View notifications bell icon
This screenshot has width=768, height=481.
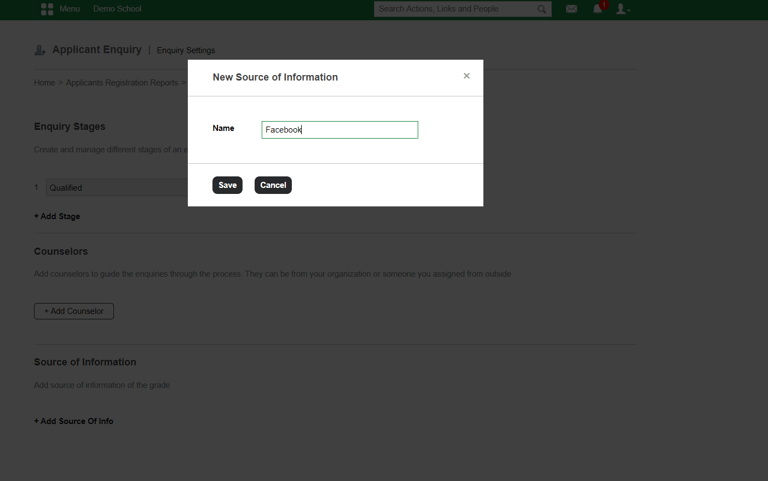point(598,9)
